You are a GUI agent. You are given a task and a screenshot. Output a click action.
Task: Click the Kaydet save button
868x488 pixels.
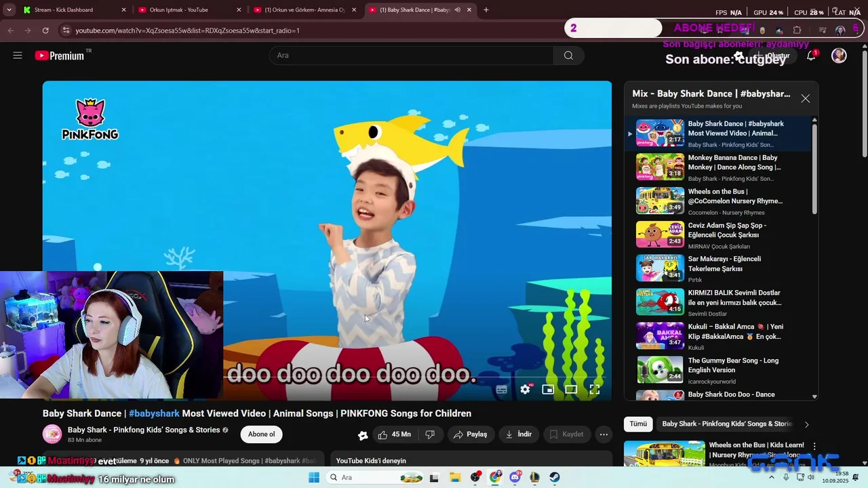(x=566, y=434)
